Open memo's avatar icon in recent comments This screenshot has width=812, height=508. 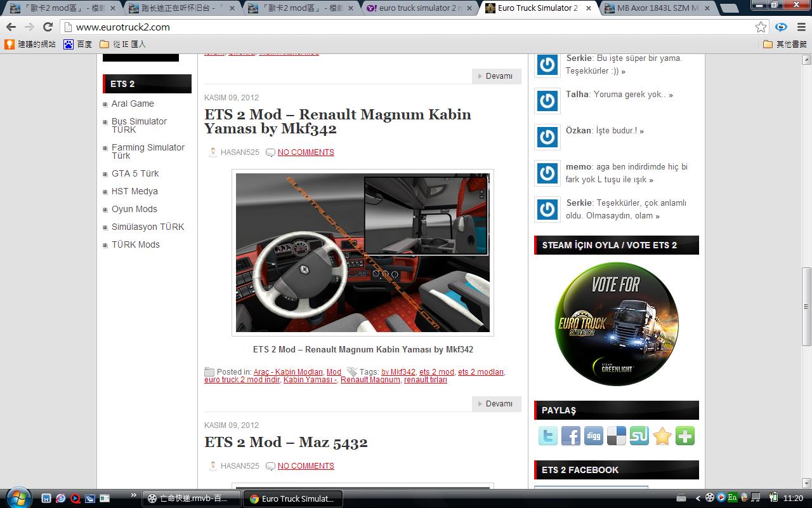pos(547,173)
